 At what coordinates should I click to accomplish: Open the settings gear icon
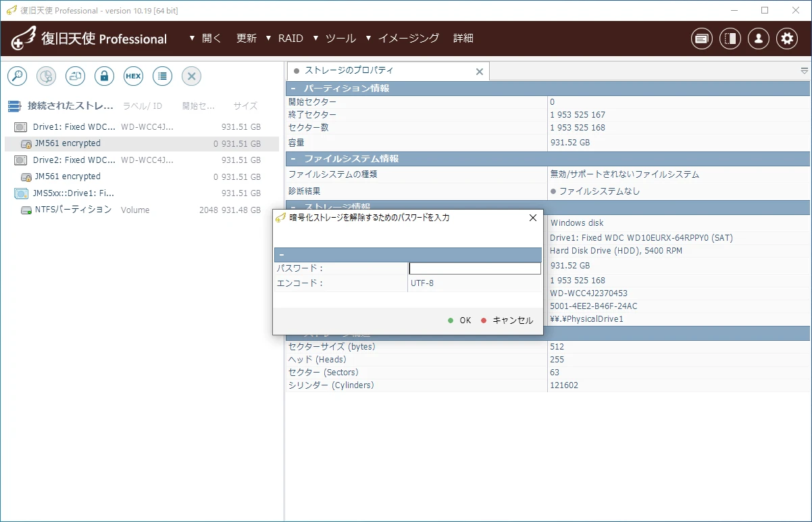click(x=787, y=39)
